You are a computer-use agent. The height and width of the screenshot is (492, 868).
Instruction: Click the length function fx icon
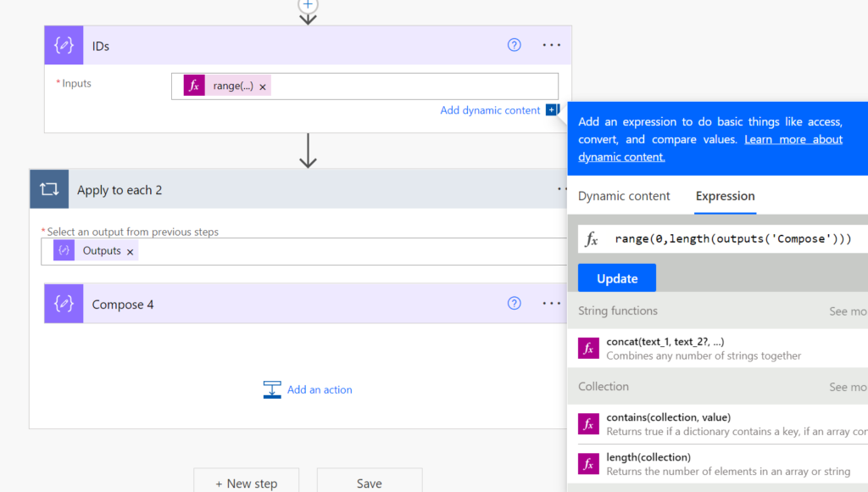pyautogui.click(x=588, y=464)
